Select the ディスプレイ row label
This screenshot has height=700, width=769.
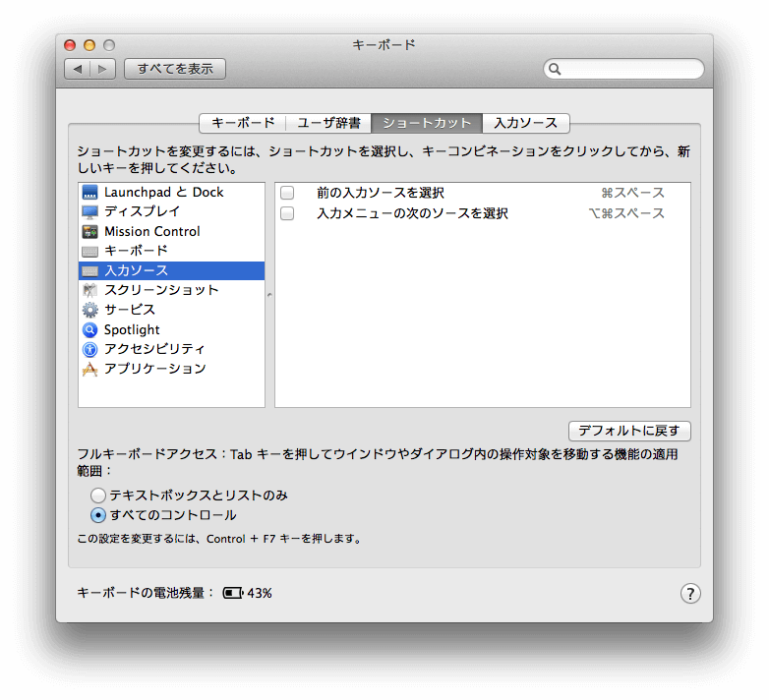tap(143, 211)
